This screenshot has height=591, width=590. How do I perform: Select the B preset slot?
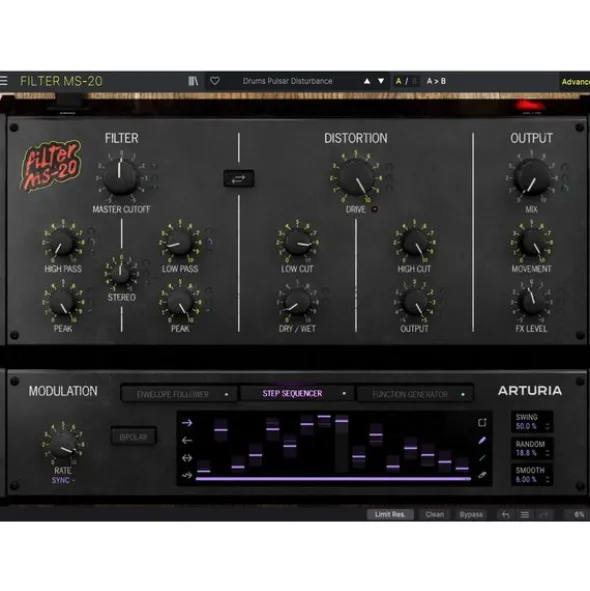(x=414, y=81)
